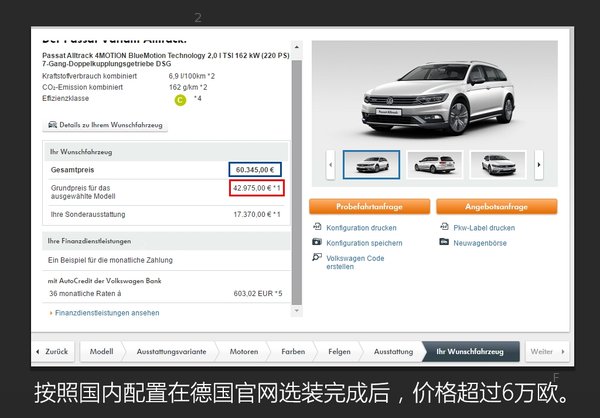Click the green efficiency class C badge
The width and height of the screenshot is (600, 418).
180,100
